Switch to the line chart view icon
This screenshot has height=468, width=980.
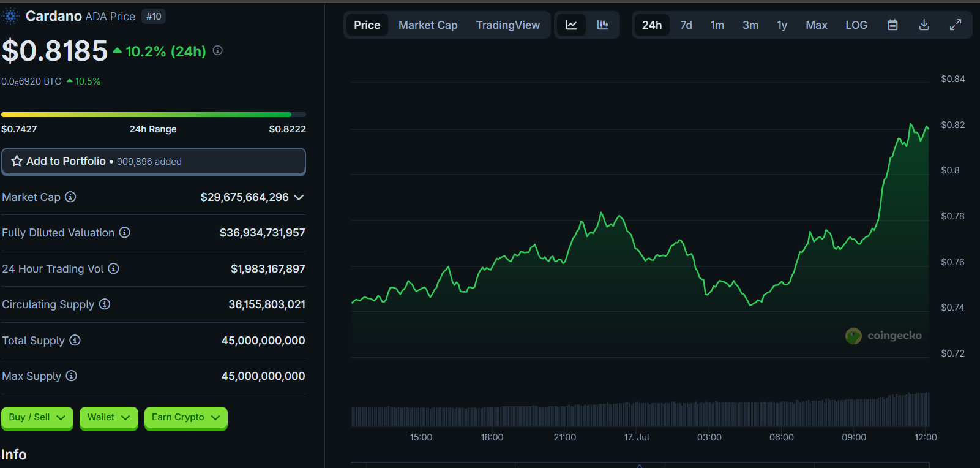click(x=571, y=25)
